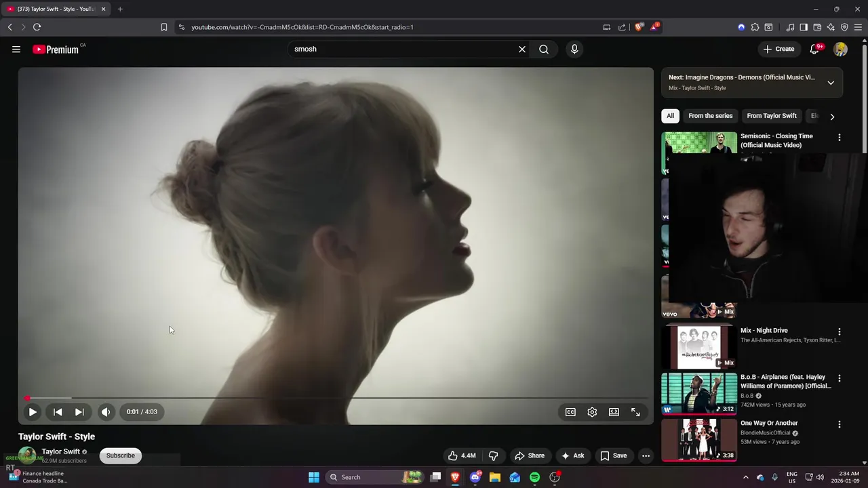
Task: Dislike the video
Action: pyautogui.click(x=493, y=455)
